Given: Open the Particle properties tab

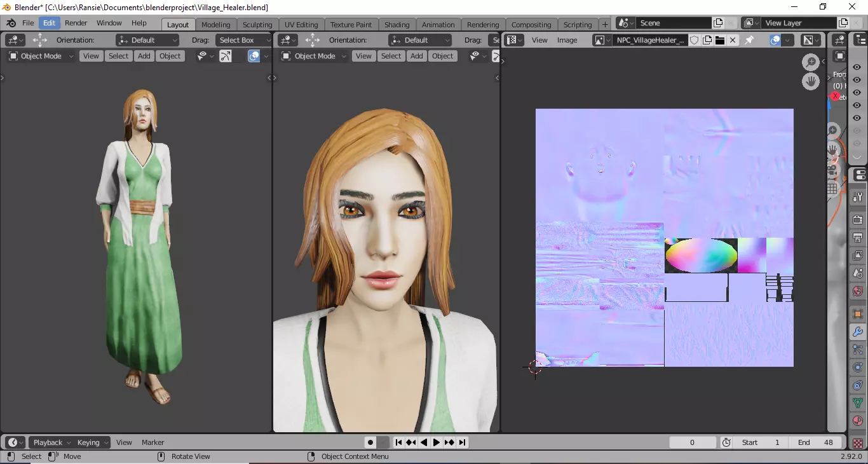Looking at the screenshot, I should point(858,350).
